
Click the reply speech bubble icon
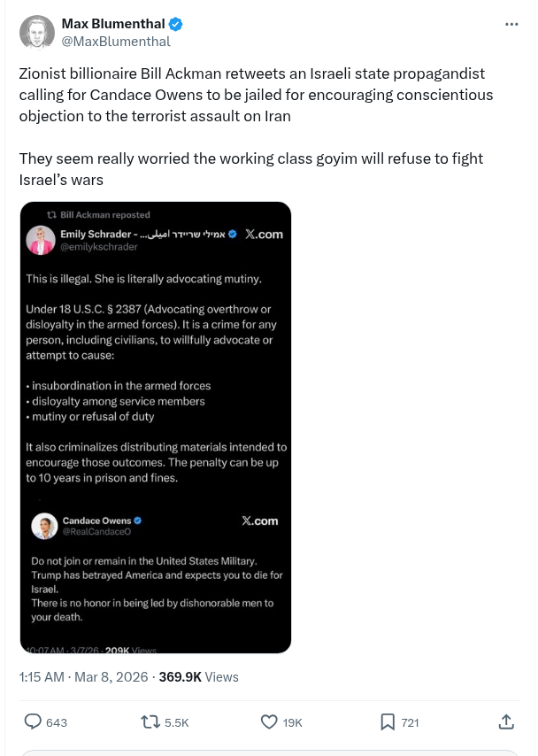point(33,722)
